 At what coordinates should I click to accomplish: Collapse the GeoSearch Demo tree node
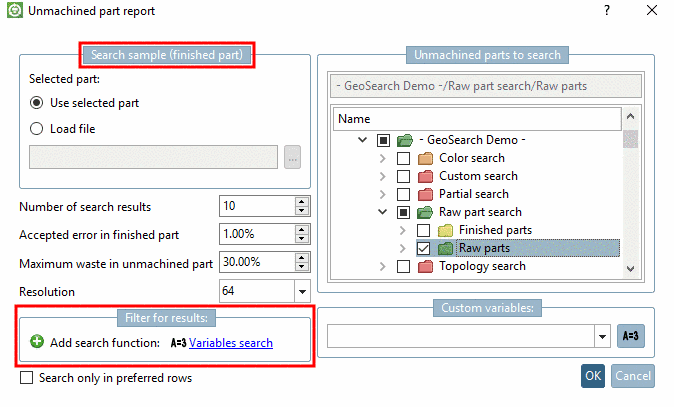362,140
